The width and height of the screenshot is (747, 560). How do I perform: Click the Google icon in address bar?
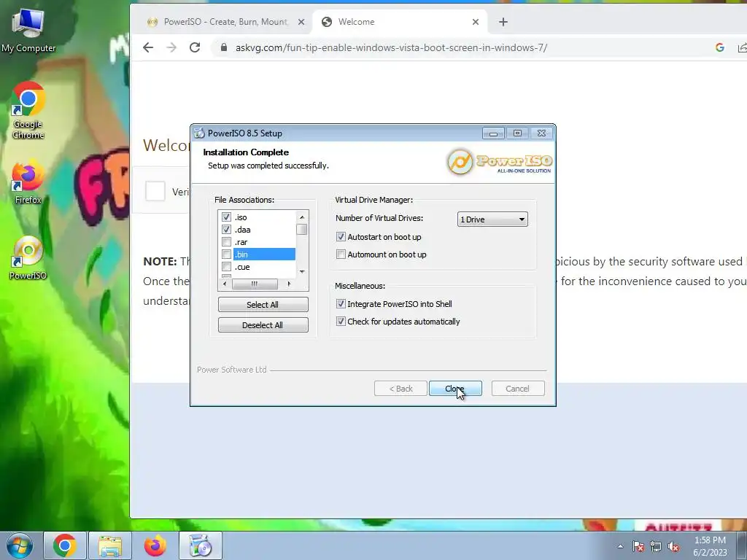[x=720, y=47]
